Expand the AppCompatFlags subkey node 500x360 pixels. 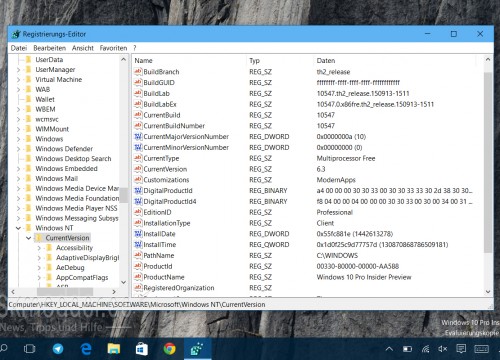point(39,278)
